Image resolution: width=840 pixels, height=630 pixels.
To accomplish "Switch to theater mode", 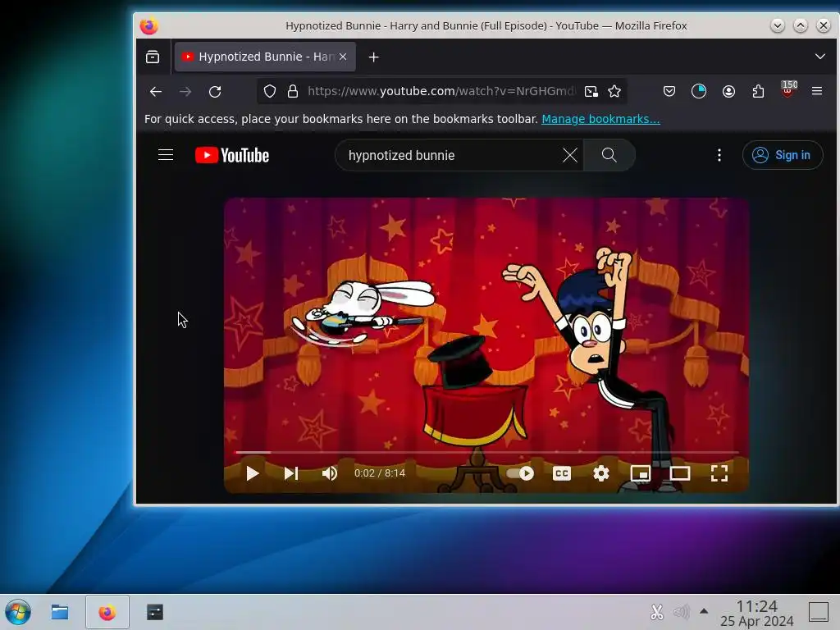I will click(680, 473).
